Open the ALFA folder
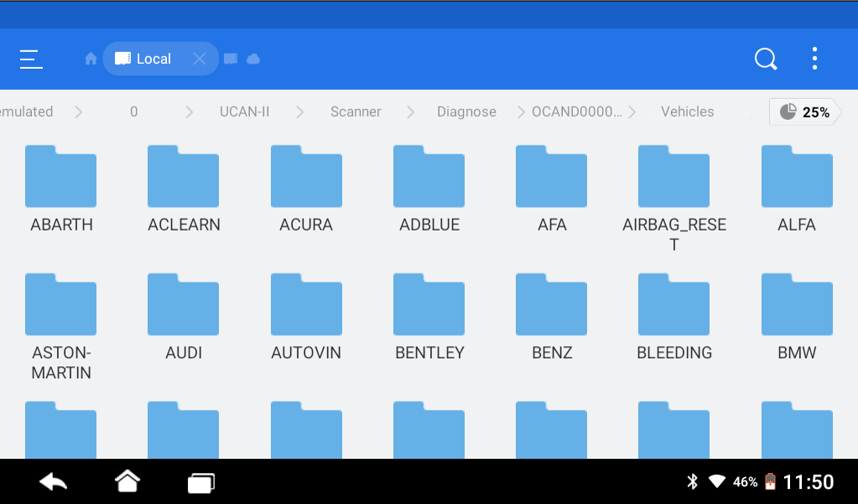Image resolution: width=858 pixels, height=504 pixels. point(797,190)
